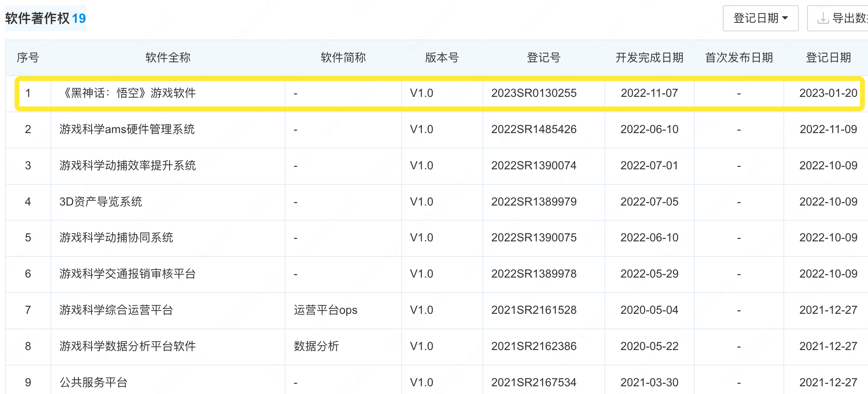
Task: Click the 开发完成日期 column header
Action: tap(650, 58)
